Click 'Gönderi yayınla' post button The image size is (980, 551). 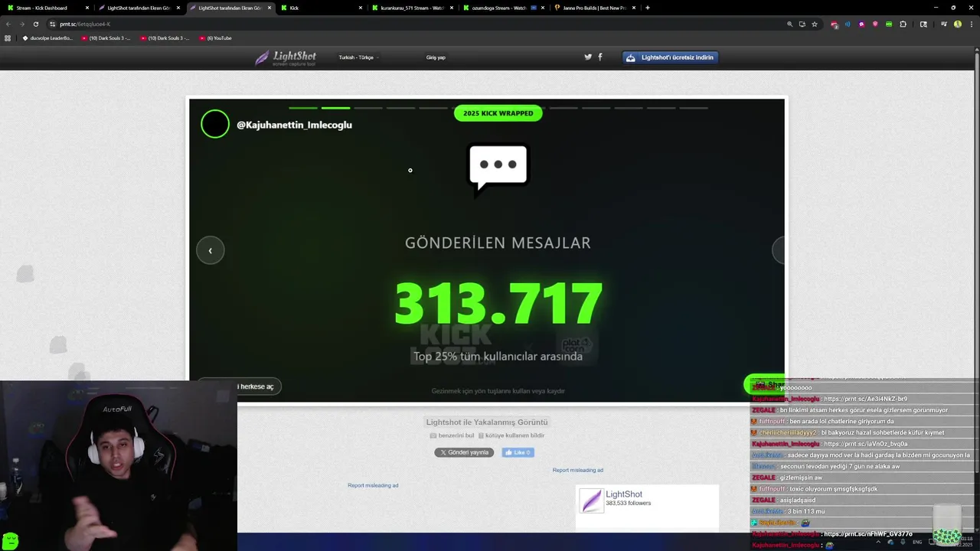pyautogui.click(x=464, y=452)
